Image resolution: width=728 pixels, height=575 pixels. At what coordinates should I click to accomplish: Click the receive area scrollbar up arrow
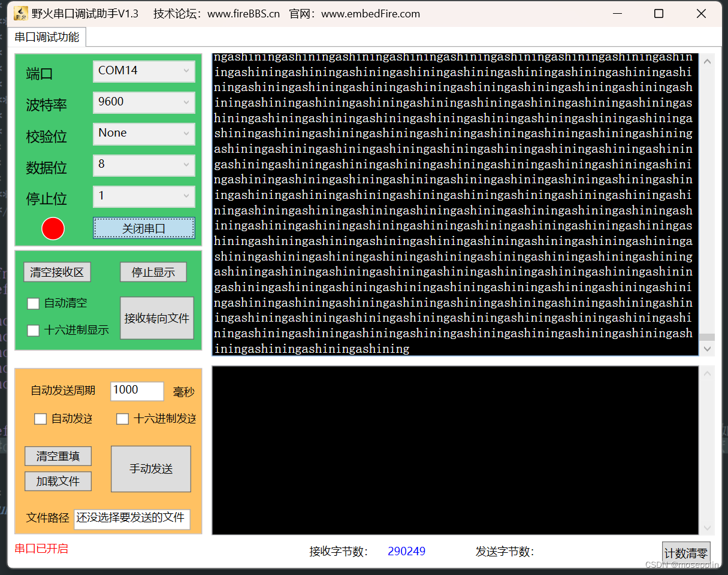pos(708,62)
